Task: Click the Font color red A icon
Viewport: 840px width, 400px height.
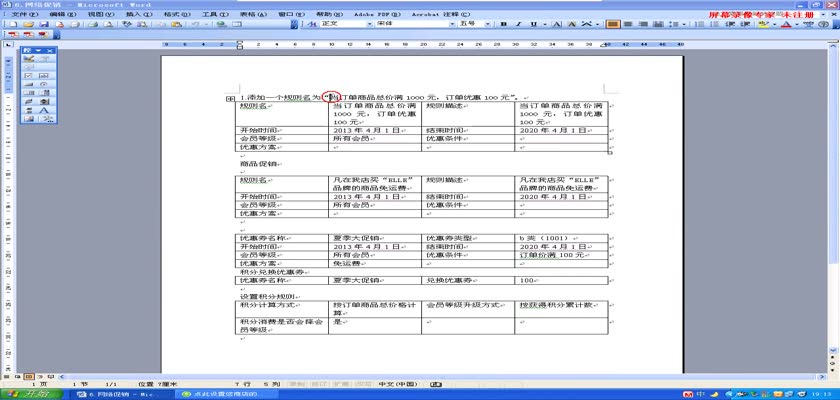Action: coord(785,24)
